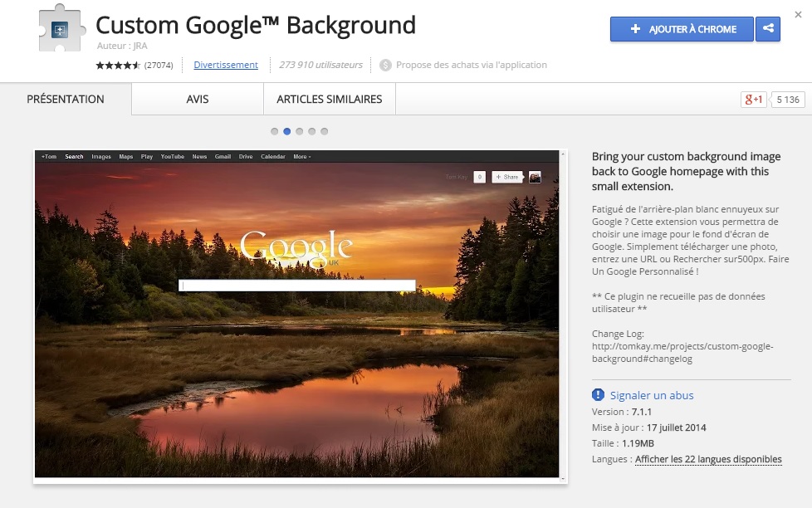Select the third screenshot dot
The image size is (812, 508).
pos(300,131)
